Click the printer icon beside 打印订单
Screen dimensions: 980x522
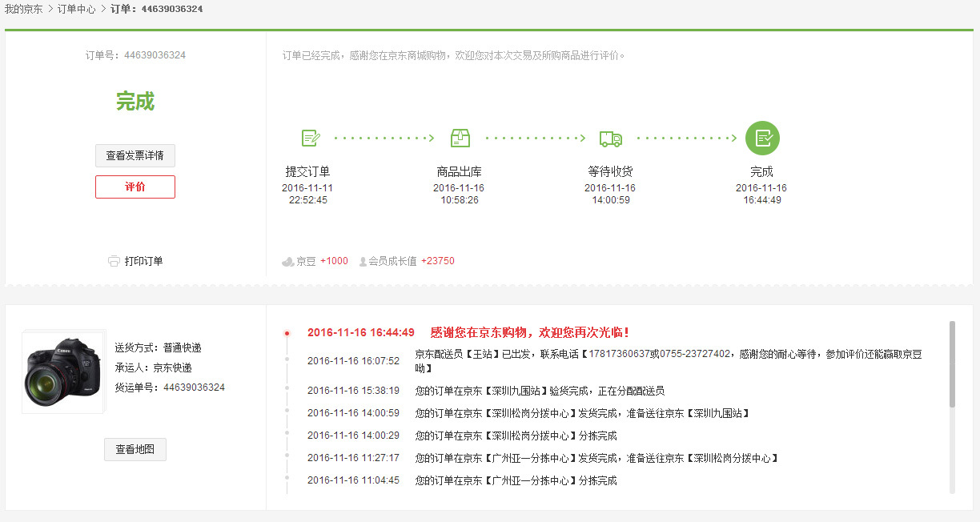[x=114, y=261]
